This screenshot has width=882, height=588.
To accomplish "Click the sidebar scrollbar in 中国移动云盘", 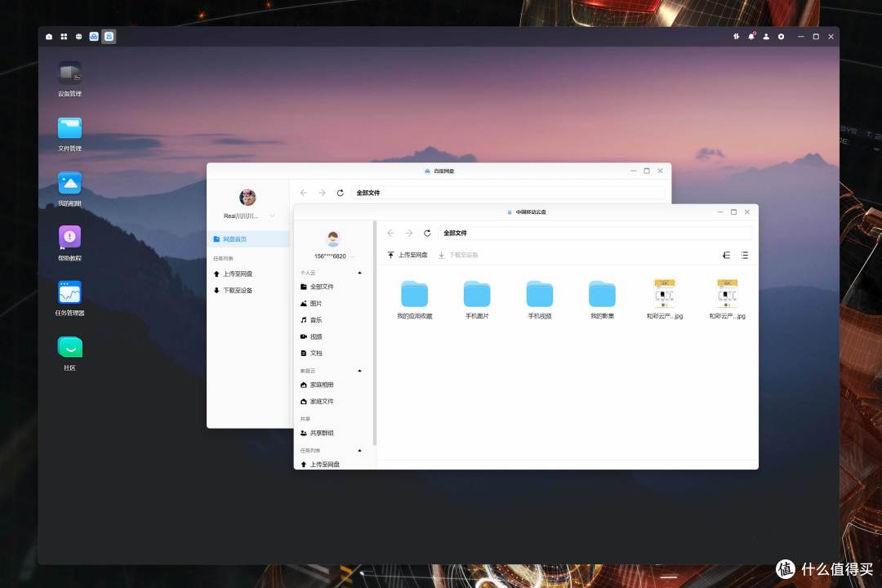I will pyautogui.click(x=375, y=333).
